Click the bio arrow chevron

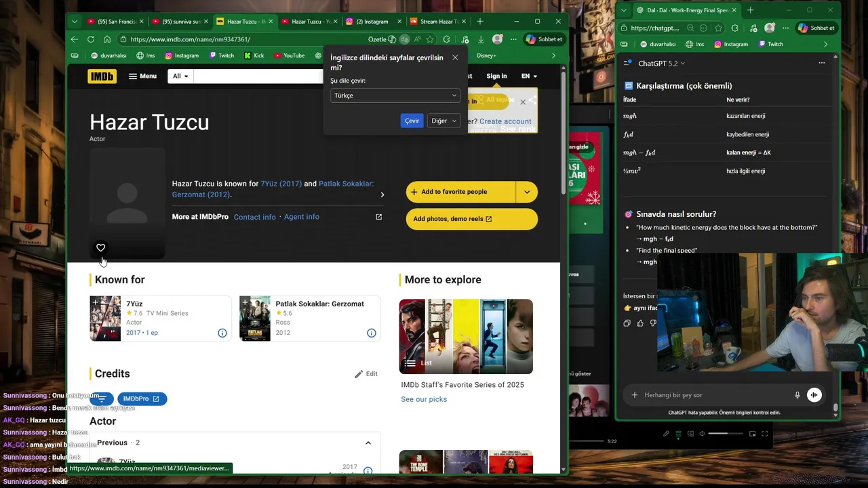(382, 195)
